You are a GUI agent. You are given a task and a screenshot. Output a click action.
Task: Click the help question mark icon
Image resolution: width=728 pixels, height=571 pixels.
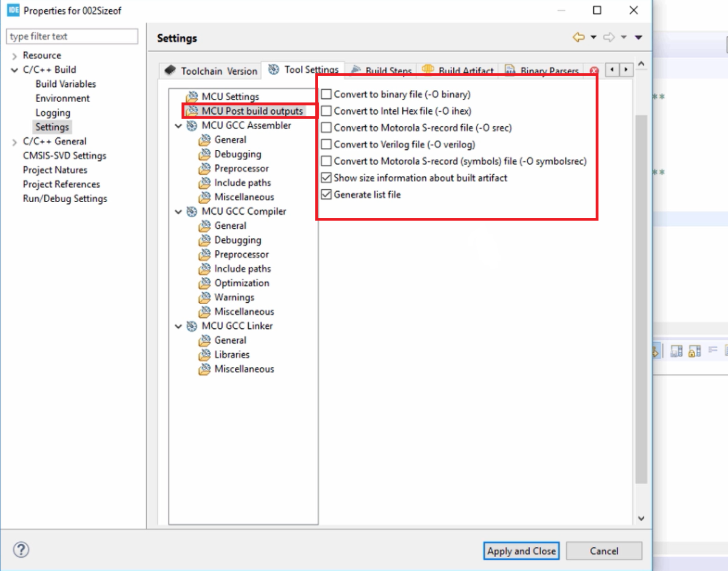click(21, 550)
